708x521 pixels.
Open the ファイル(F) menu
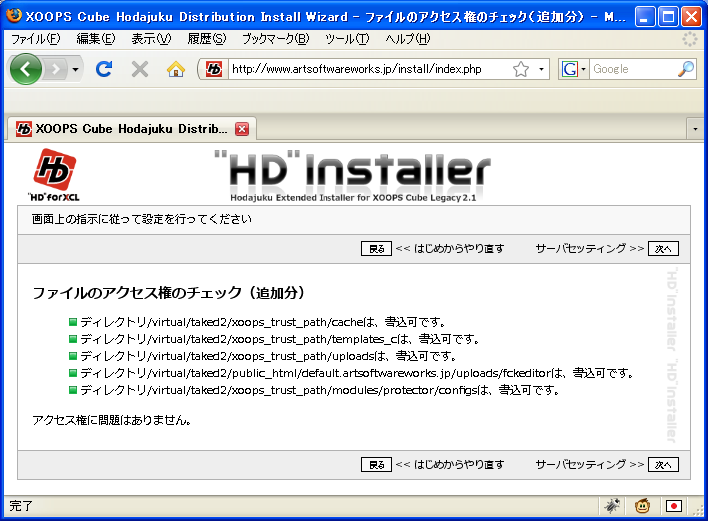[x=35, y=39]
